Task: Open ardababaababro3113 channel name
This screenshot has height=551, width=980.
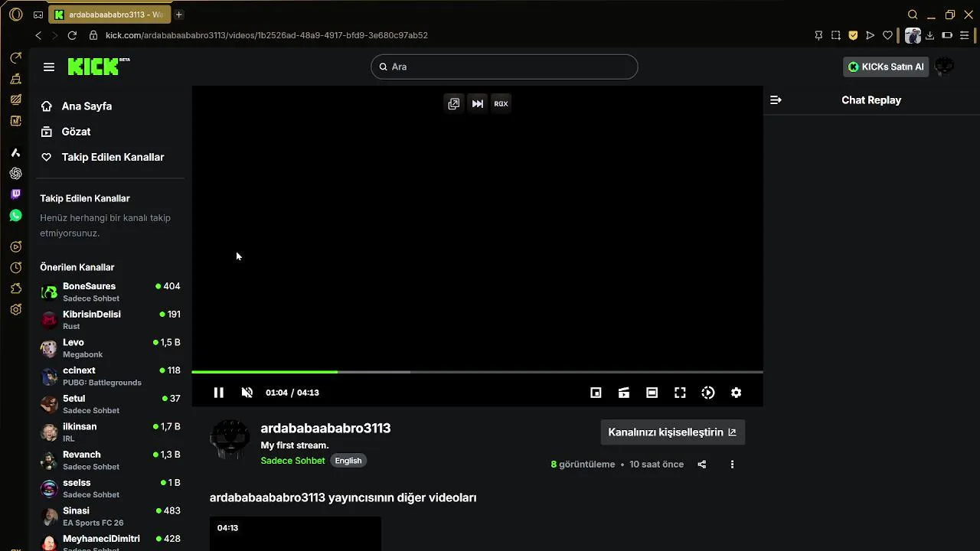Action: pyautogui.click(x=325, y=429)
